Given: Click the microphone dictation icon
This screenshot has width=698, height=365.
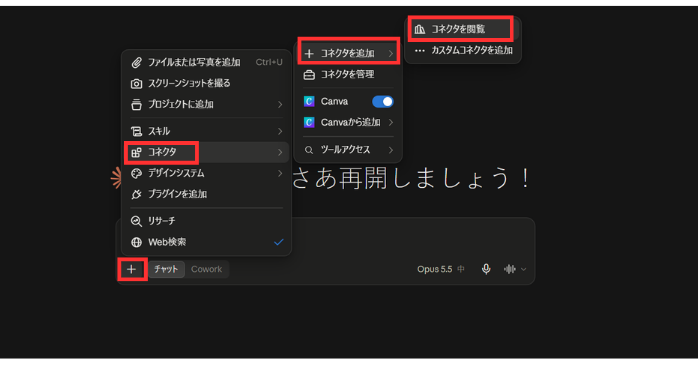Looking at the screenshot, I should tap(486, 269).
